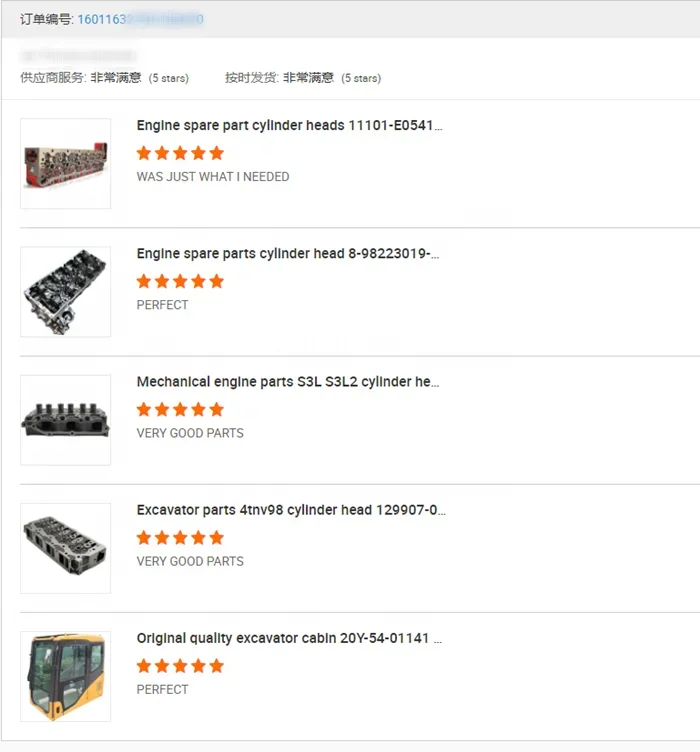Open the cylinder head 8-98223019 product image

[x=66, y=292]
